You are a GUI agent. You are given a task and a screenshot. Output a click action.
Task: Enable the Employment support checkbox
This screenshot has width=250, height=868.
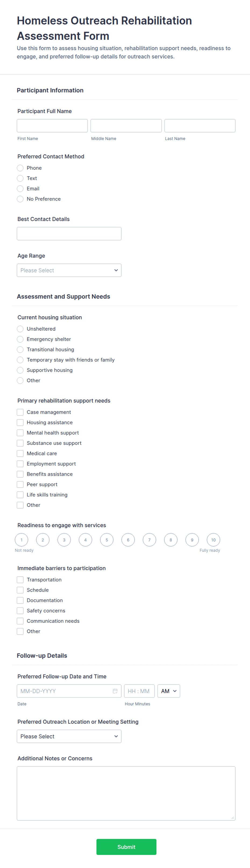[x=20, y=464]
